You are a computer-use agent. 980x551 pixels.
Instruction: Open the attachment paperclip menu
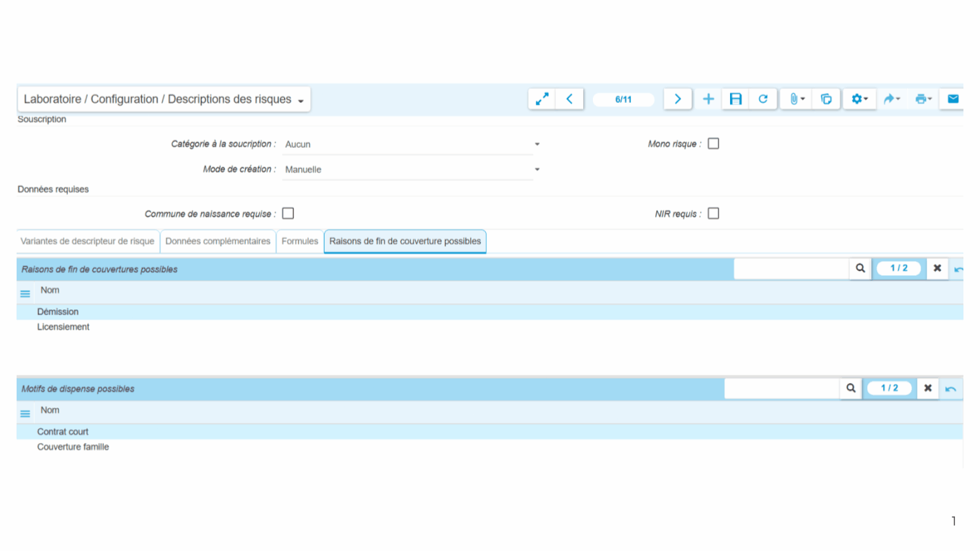click(797, 99)
